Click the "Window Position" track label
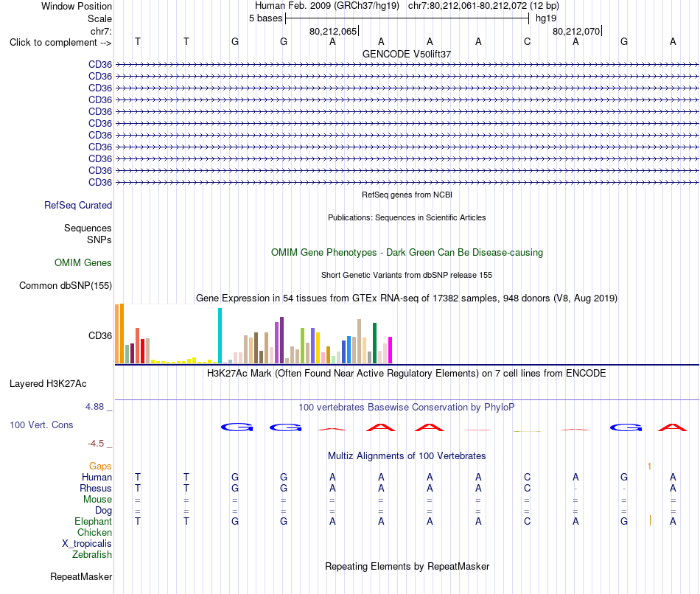The image size is (700, 594). [x=77, y=6]
